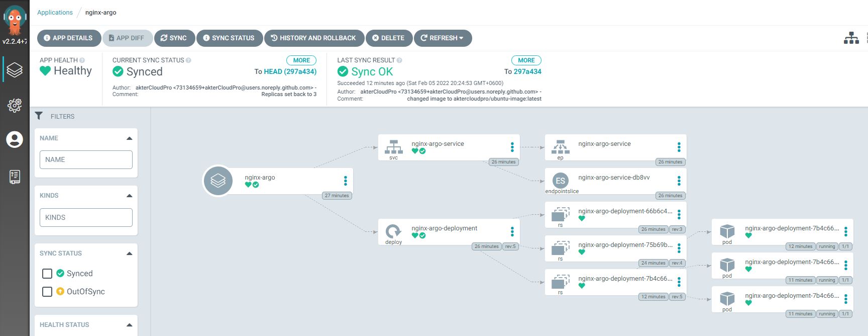
Task: Click the ES endpointslice icon
Action: click(560, 181)
